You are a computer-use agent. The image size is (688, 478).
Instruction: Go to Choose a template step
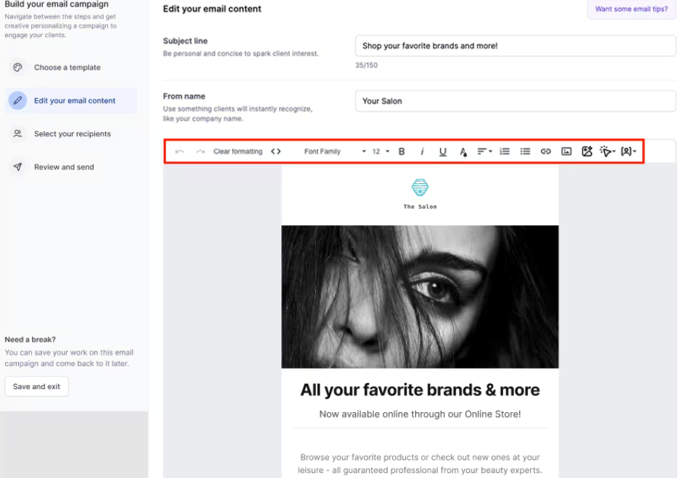(71, 67)
